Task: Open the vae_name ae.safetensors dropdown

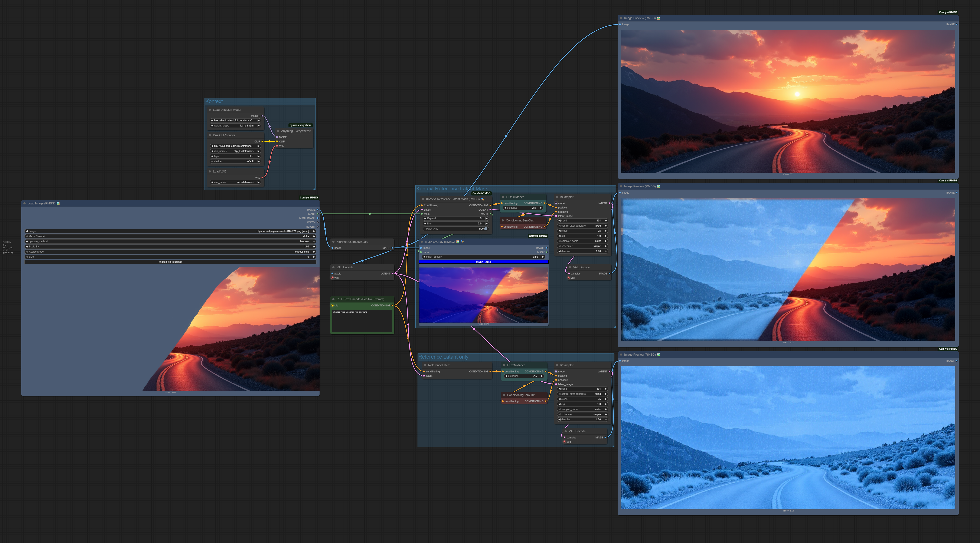Action: 235,182
